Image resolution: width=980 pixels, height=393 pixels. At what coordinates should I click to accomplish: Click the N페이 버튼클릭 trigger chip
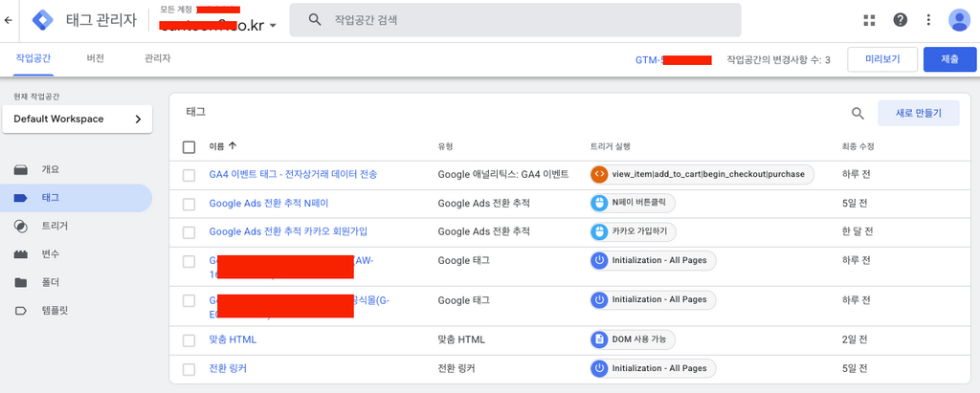point(633,203)
